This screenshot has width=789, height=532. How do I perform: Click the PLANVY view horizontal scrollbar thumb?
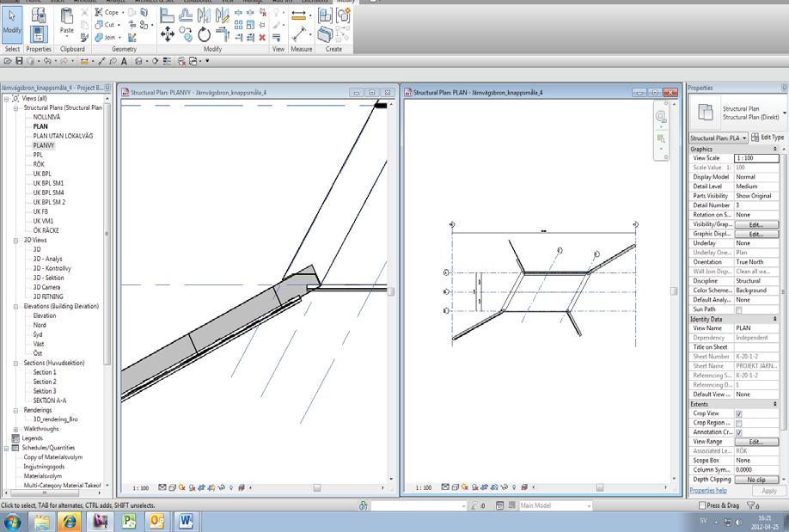tap(316, 487)
